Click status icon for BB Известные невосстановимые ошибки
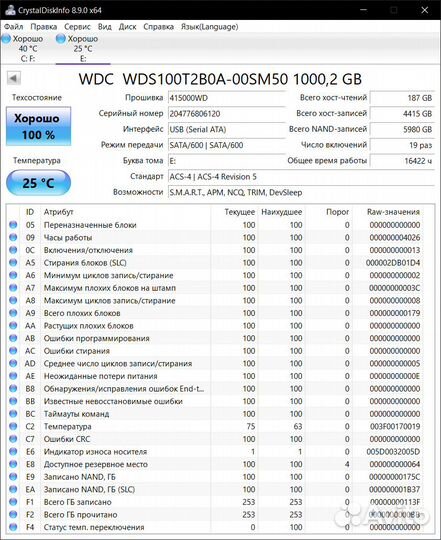The width and height of the screenshot is (441, 540). [x=13, y=401]
